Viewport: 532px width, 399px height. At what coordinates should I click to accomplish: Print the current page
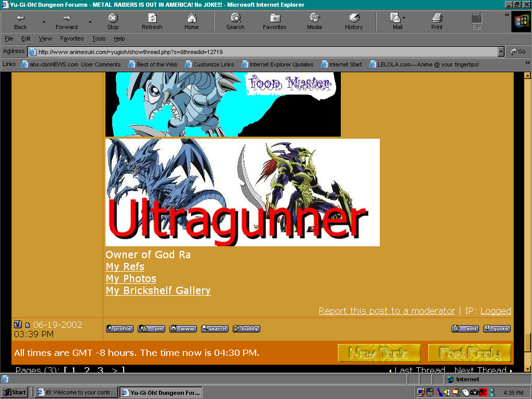(x=436, y=22)
